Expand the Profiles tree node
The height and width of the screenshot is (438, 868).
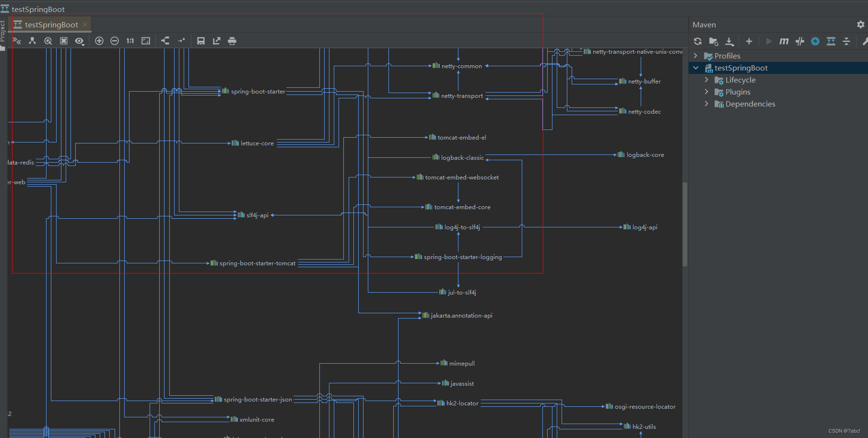tap(695, 56)
